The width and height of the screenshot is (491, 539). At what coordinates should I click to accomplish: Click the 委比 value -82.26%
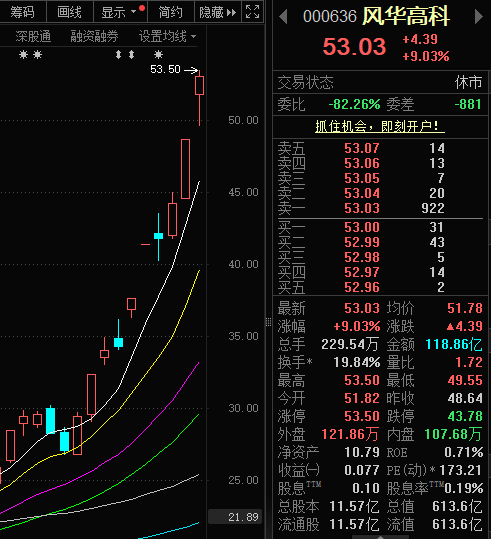[x=354, y=104]
